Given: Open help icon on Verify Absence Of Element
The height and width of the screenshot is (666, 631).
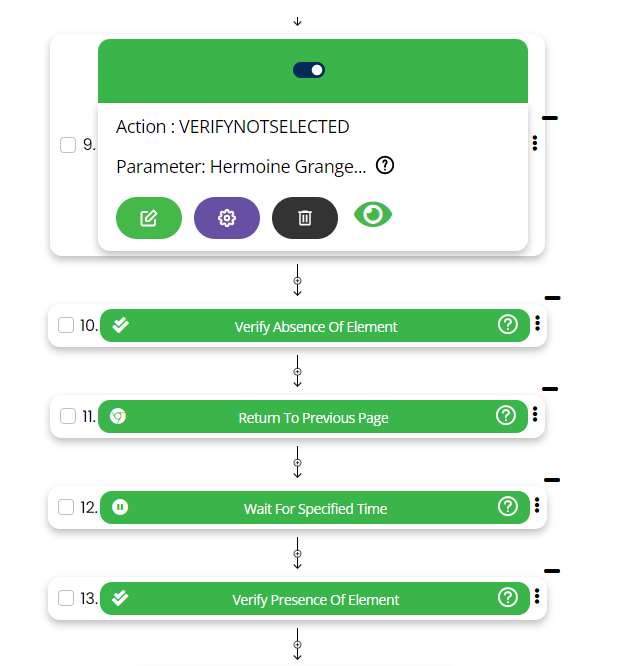Looking at the screenshot, I should click(x=508, y=325).
